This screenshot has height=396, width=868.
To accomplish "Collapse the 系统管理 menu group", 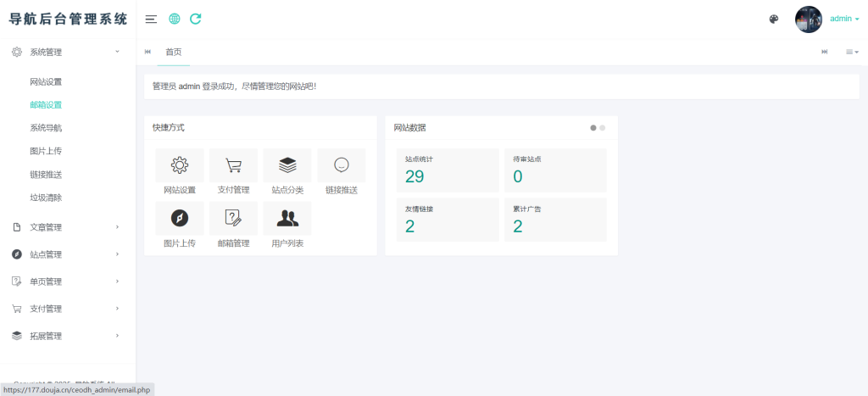I will (x=68, y=53).
